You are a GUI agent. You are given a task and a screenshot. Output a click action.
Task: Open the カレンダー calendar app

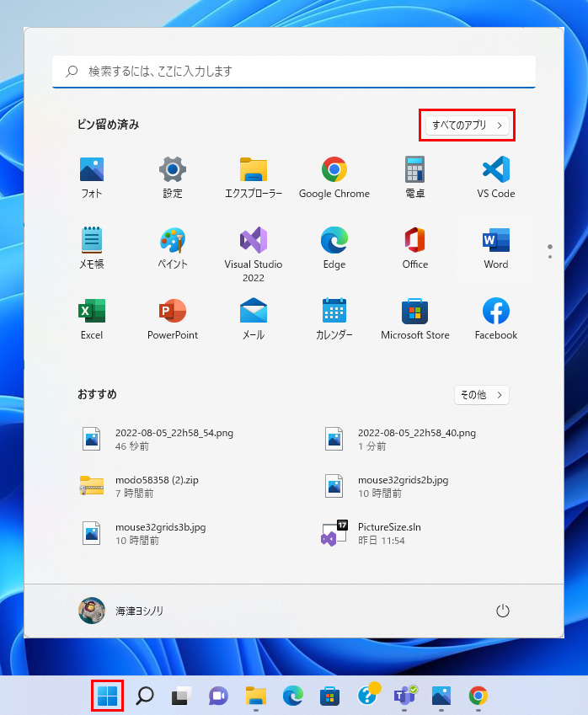pos(334,318)
